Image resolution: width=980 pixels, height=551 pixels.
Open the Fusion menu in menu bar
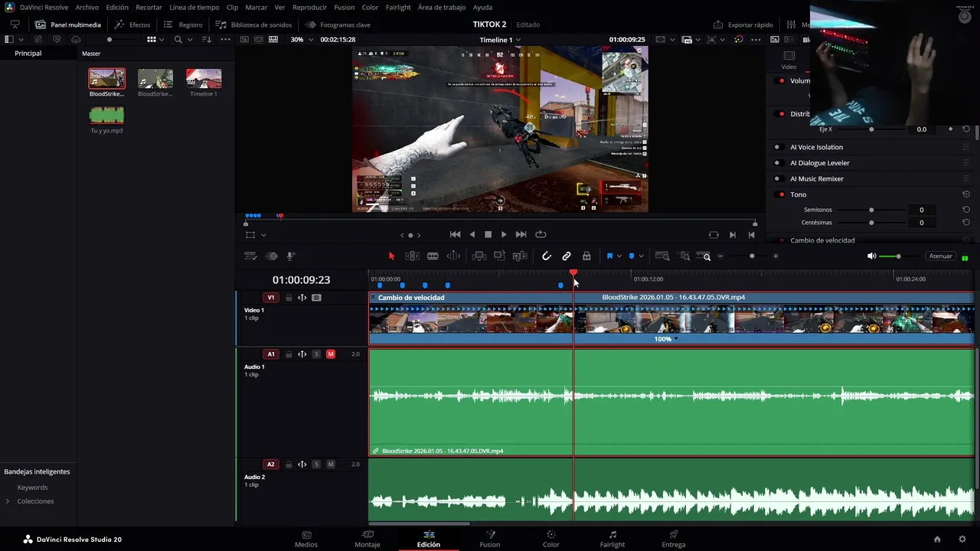tap(345, 7)
